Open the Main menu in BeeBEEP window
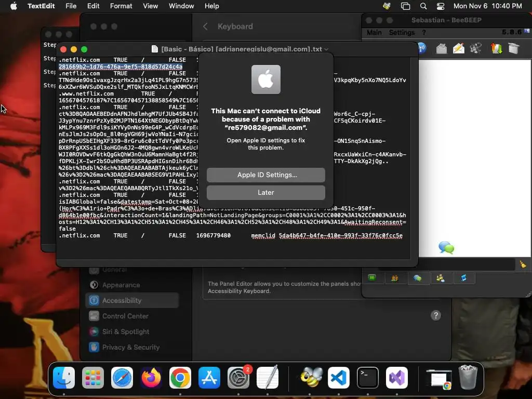 [374, 32]
